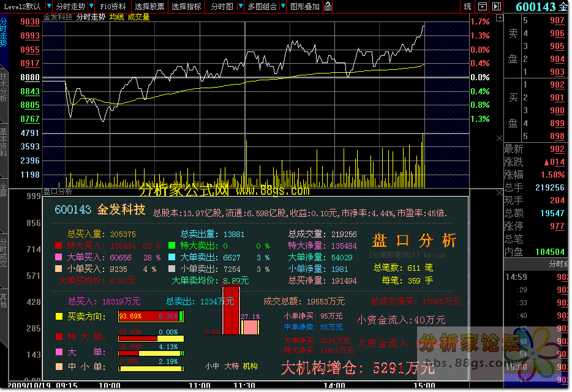Click the 买卖方向 93.69% ratio bar
The width and height of the screenshot is (572, 392).
click(151, 317)
